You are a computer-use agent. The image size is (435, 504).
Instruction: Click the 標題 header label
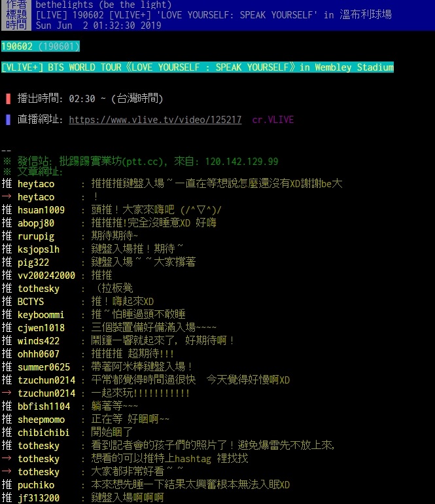tap(16, 14)
